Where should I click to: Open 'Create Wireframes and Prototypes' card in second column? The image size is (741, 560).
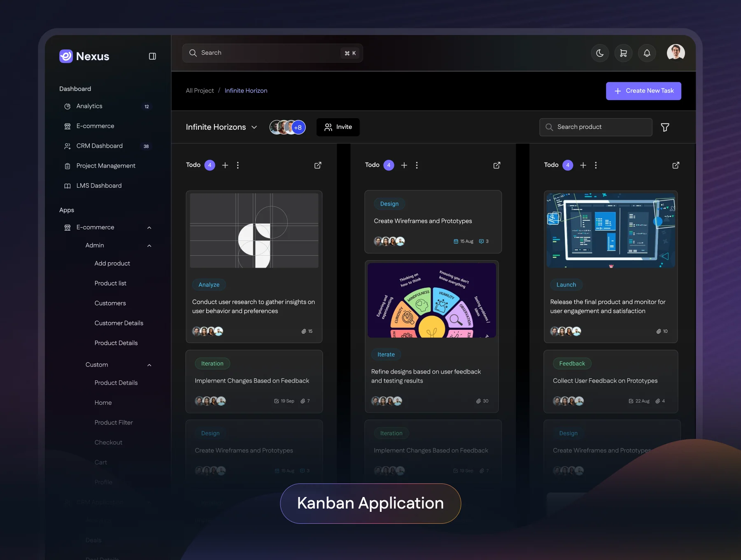pyautogui.click(x=433, y=222)
